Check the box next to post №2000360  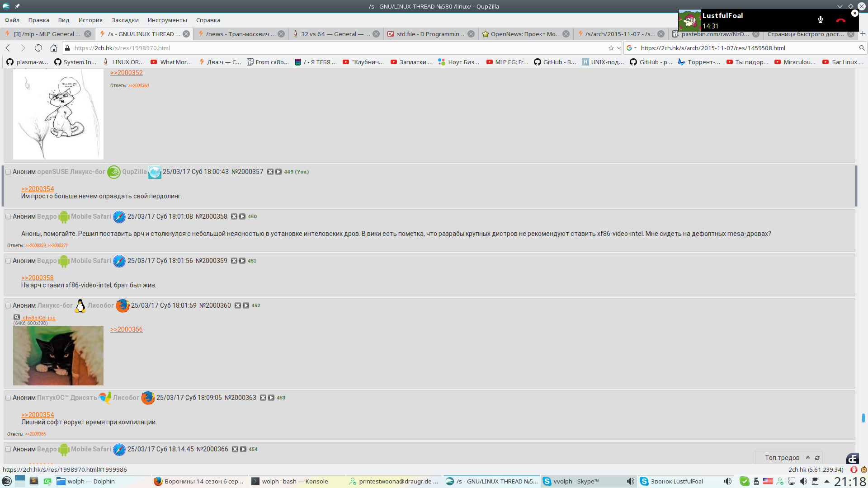(8, 305)
